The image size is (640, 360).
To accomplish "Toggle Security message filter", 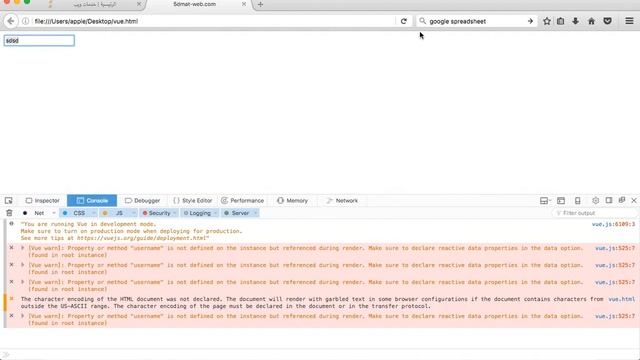I will coord(156,213).
